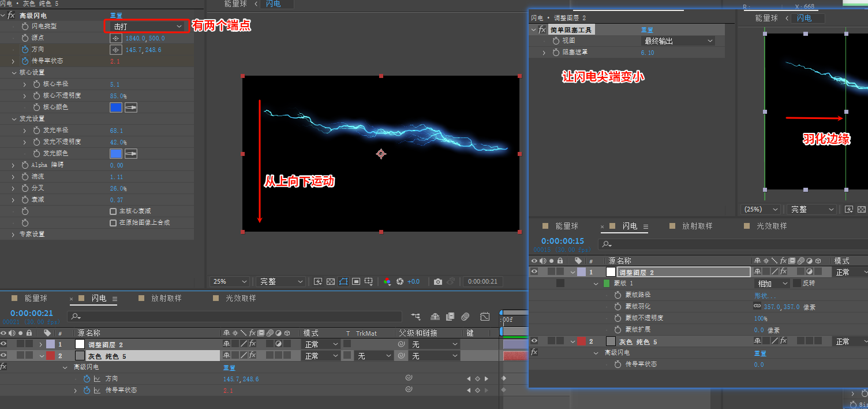This screenshot has width=868, height=409.
Task: Toggle the 闪电类型 stopwatch
Action: pyautogui.click(x=25, y=26)
